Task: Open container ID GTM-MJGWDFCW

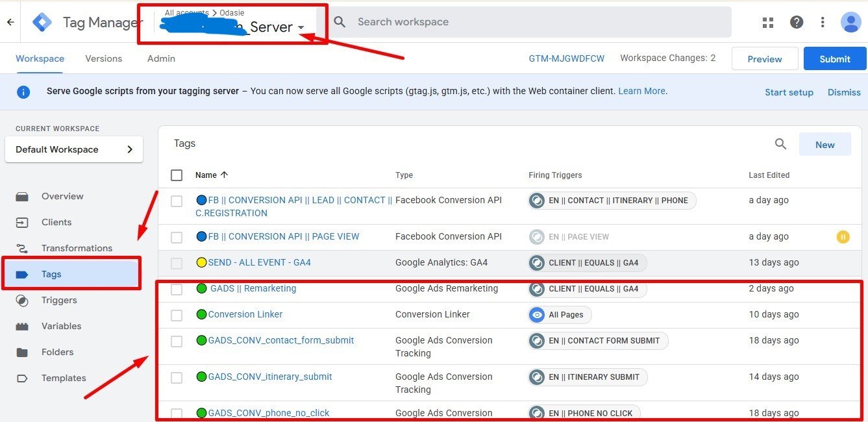Action: (567, 58)
